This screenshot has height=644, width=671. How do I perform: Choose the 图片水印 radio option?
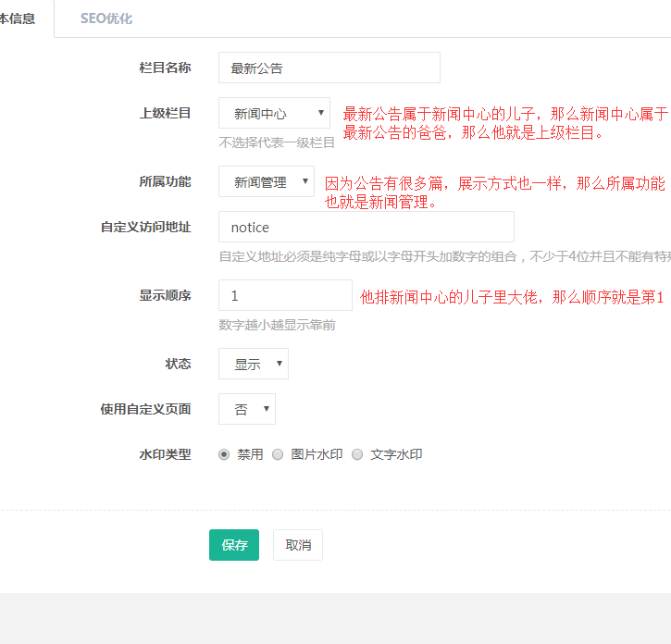coord(278,454)
